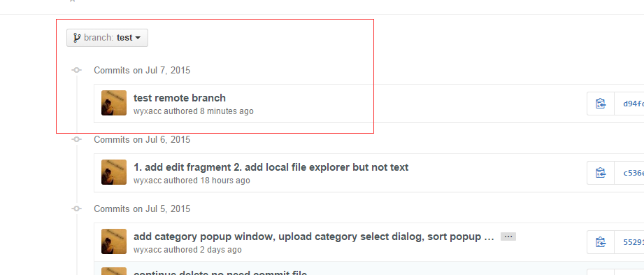644x275 pixels.
Task: Open the 'test remote branch' commit
Action: (x=180, y=98)
